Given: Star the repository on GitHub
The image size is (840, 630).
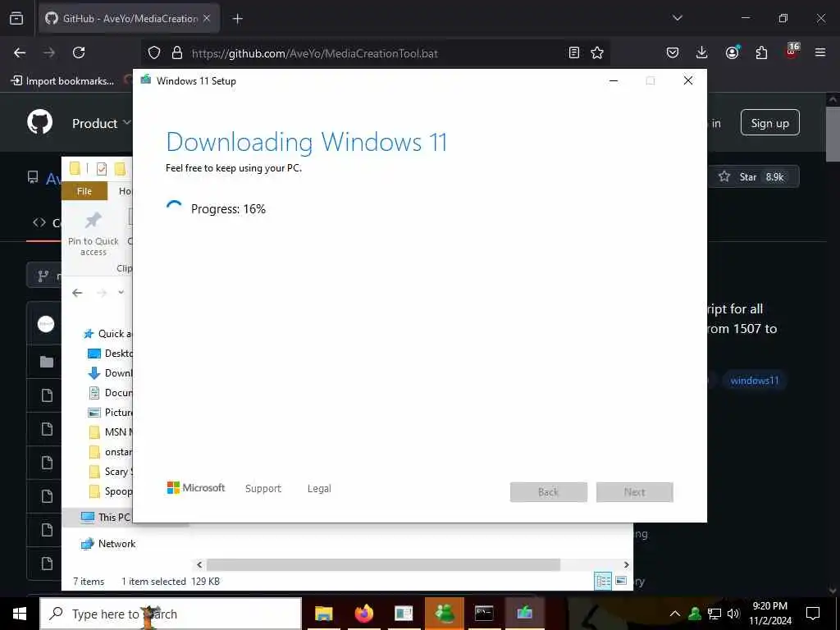Looking at the screenshot, I should tap(751, 177).
